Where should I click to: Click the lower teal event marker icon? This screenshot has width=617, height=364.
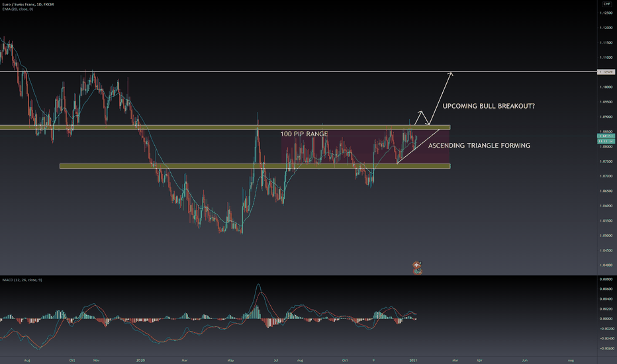[x=417, y=270]
